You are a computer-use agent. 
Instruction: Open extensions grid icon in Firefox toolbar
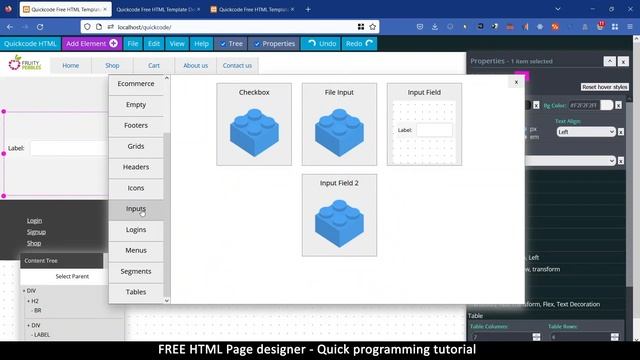pos(615,27)
